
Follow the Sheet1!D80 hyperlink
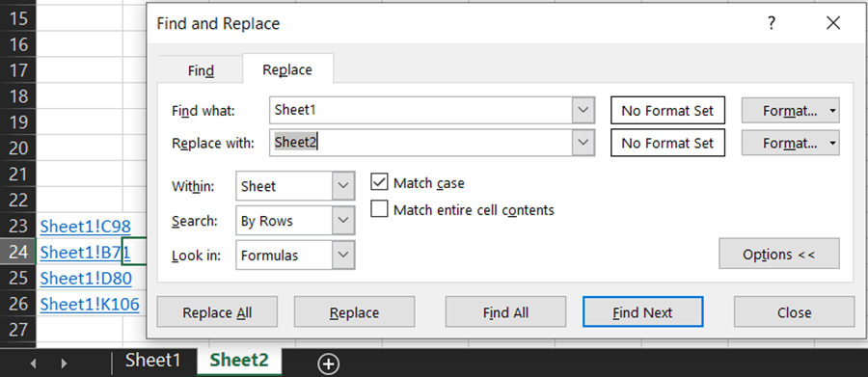point(87,278)
